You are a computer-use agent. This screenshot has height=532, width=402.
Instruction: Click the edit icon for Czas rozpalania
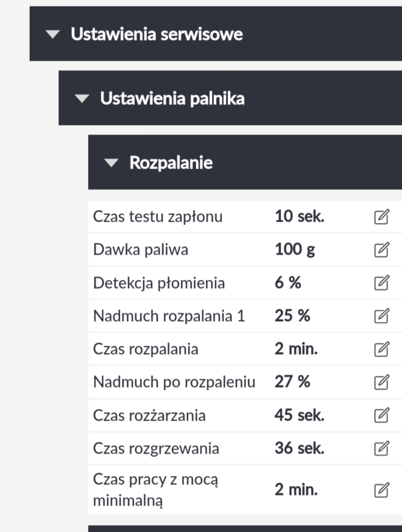click(381, 349)
